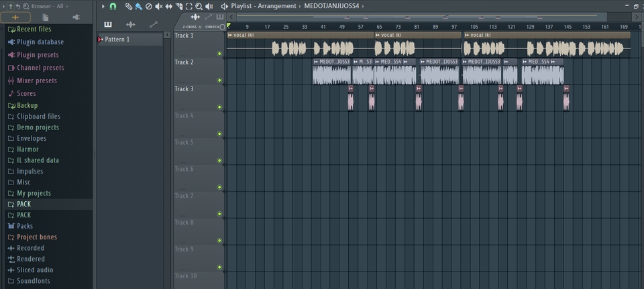Show audio files browser tab
The width and height of the screenshot is (644, 289).
point(15,17)
